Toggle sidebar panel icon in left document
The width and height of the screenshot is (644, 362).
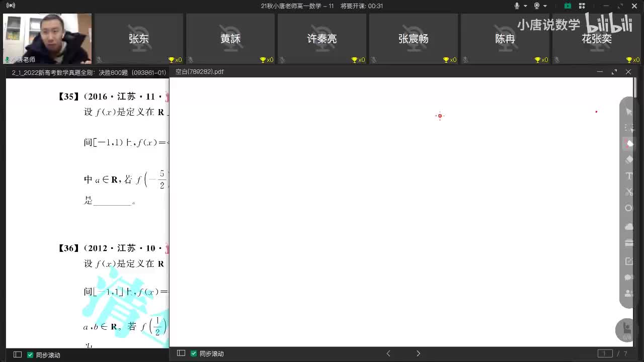coord(18,354)
